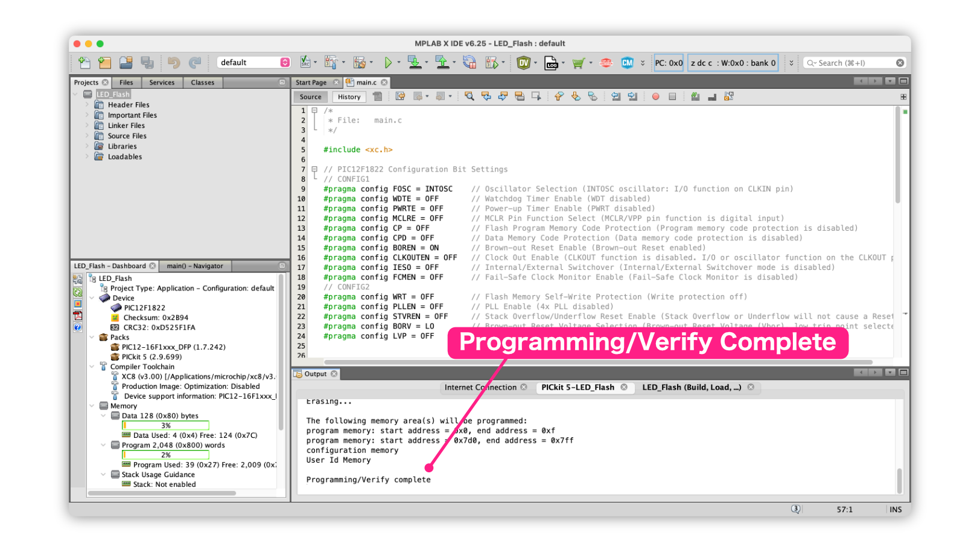This screenshot has height=552, width=980.
Task: Collapse the Compiler Toolchain node
Action: (x=92, y=367)
